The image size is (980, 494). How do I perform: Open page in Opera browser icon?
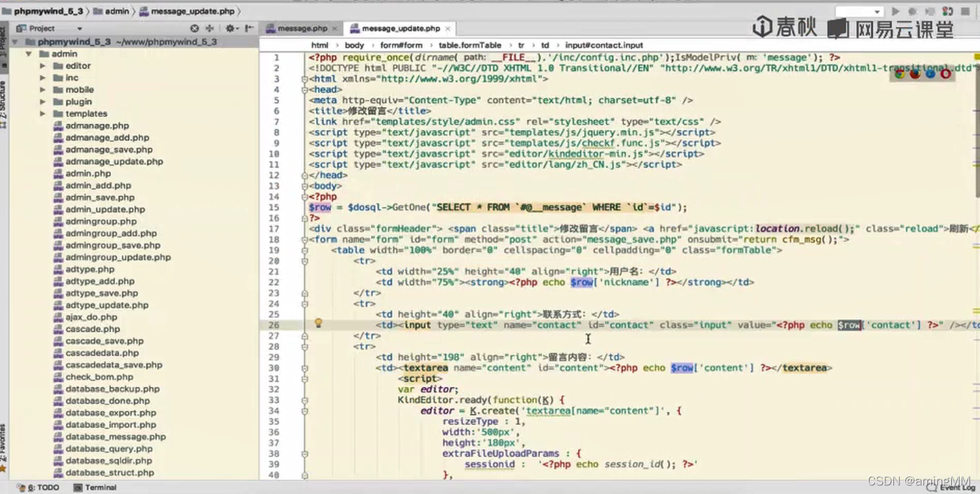coord(946,74)
